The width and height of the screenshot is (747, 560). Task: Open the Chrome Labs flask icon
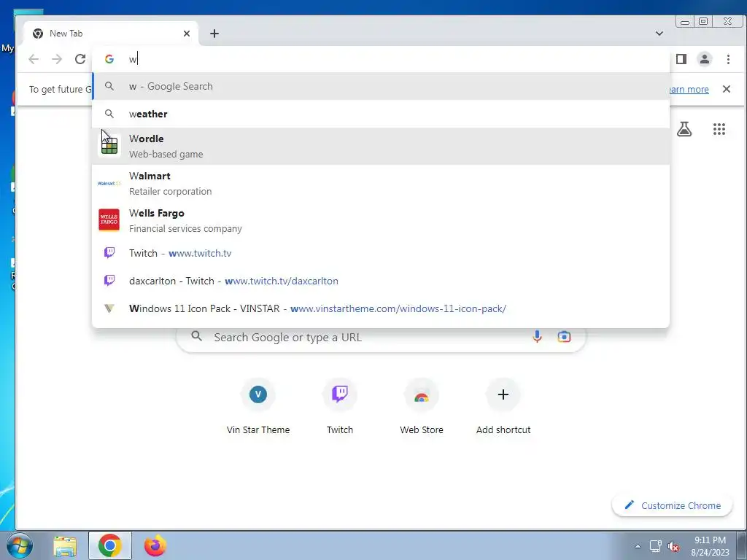684,129
